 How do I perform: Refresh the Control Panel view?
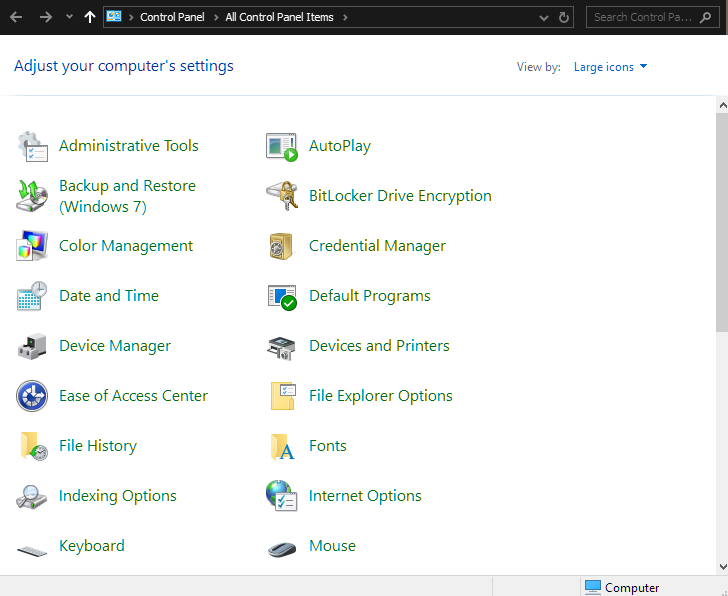coord(564,17)
